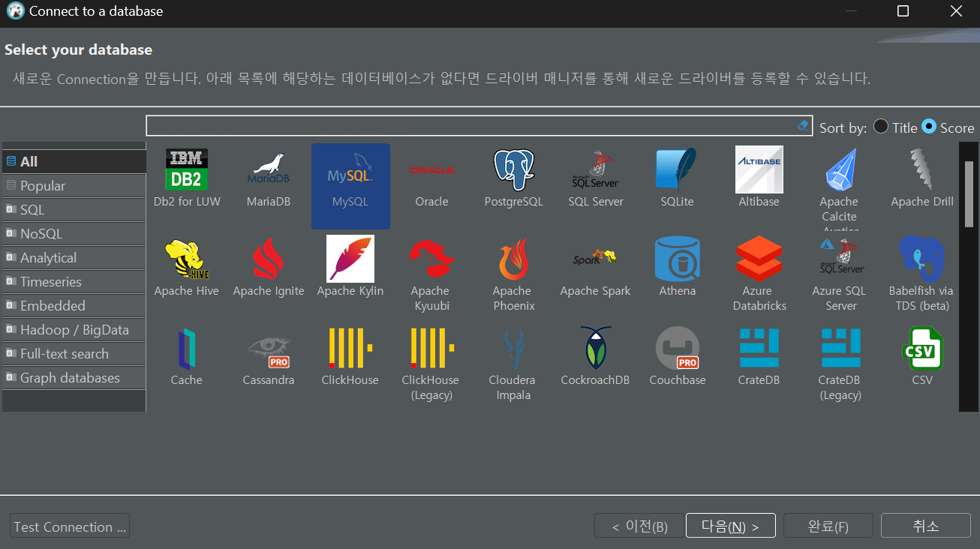
Task: Show All database categories
Action: 74,161
